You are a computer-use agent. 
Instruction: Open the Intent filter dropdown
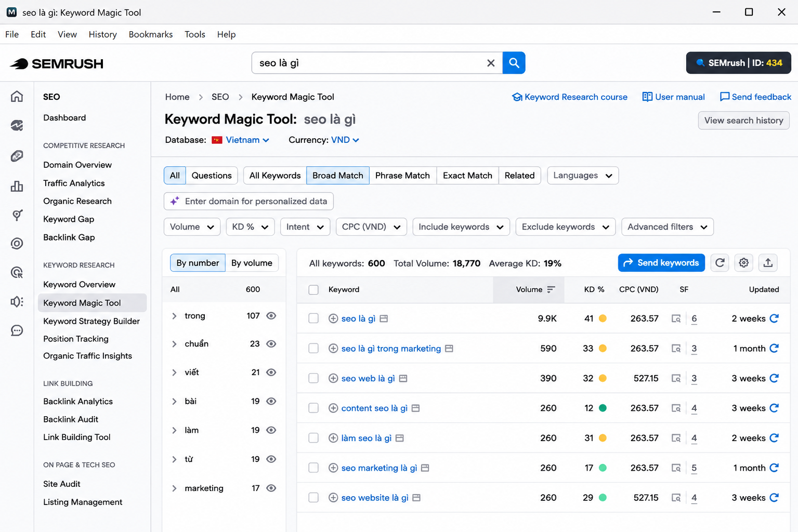(305, 227)
